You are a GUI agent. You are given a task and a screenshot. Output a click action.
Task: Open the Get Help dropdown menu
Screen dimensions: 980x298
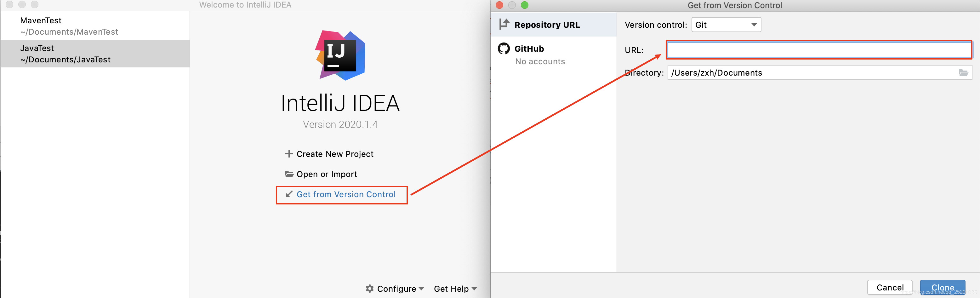[x=455, y=289]
